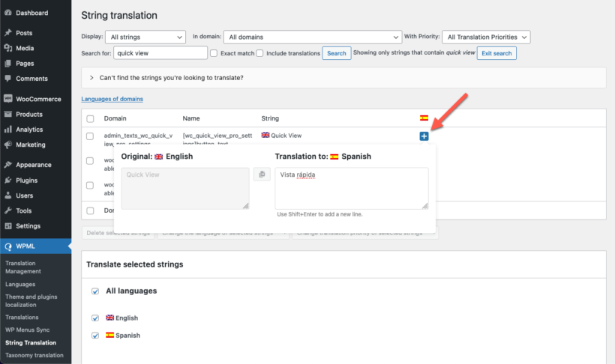Image resolution: width=615 pixels, height=364 pixels.
Task: Open the Display All strings dropdown
Action: 145,37
